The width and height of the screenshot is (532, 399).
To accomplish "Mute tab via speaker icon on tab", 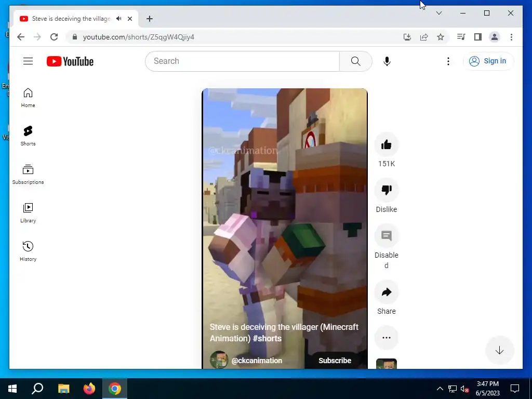I will point(118,19).
